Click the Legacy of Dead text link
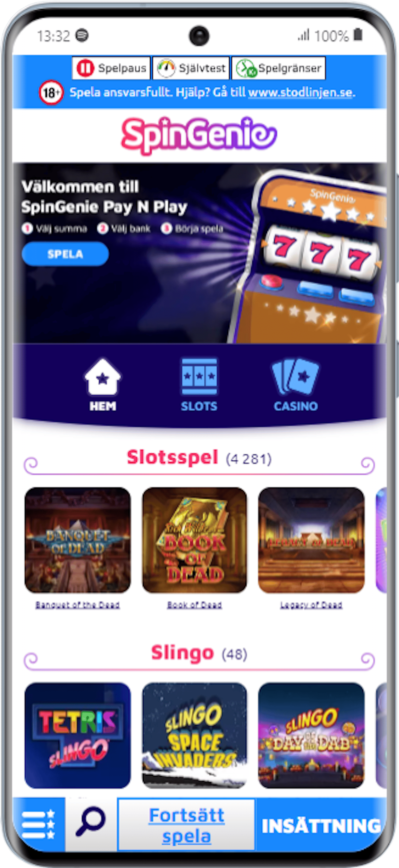 [311, 605]
